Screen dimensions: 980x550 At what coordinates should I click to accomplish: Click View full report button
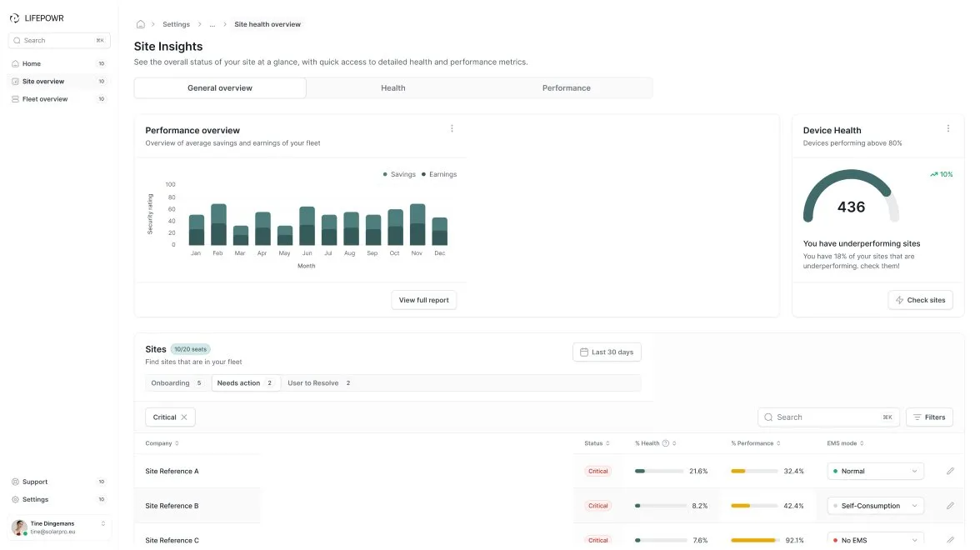(423, 300)
